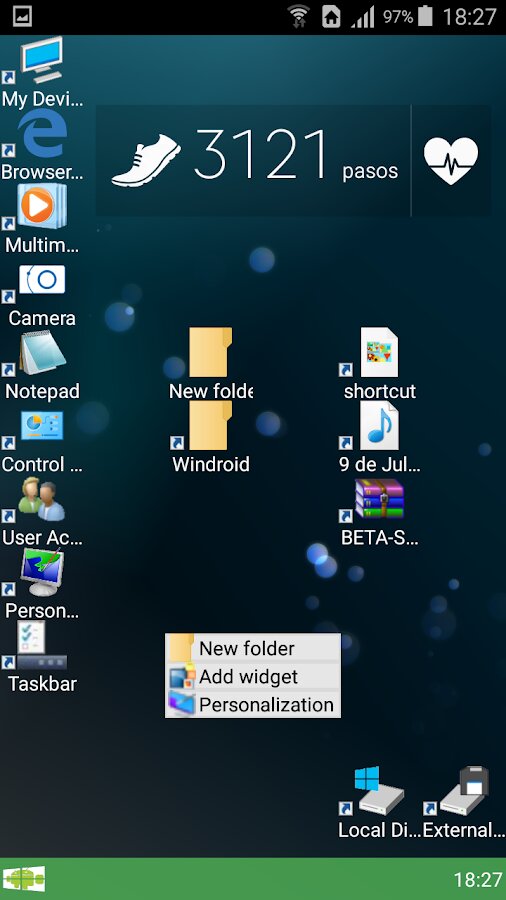Tap the Android start button on taskbar
The height and width of the screenshot is (900, 506).
pyautogui.click(x=24, y=879)
